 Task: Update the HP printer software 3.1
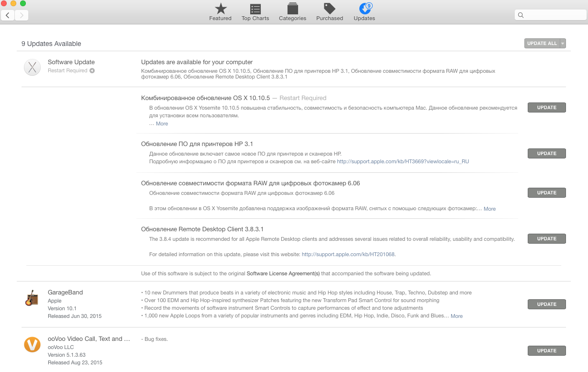click(546, 154)
